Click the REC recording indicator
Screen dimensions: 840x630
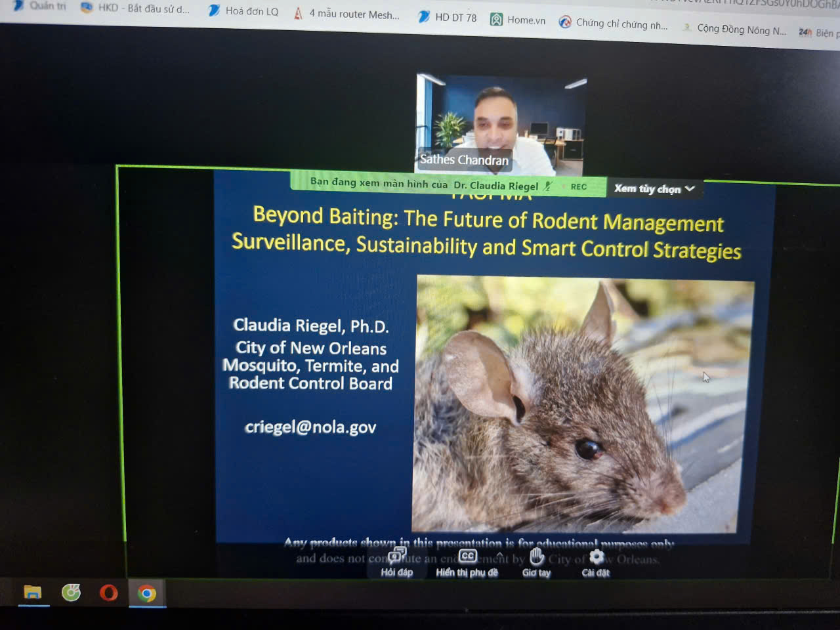pyautogui.click(x=578, y=186)
